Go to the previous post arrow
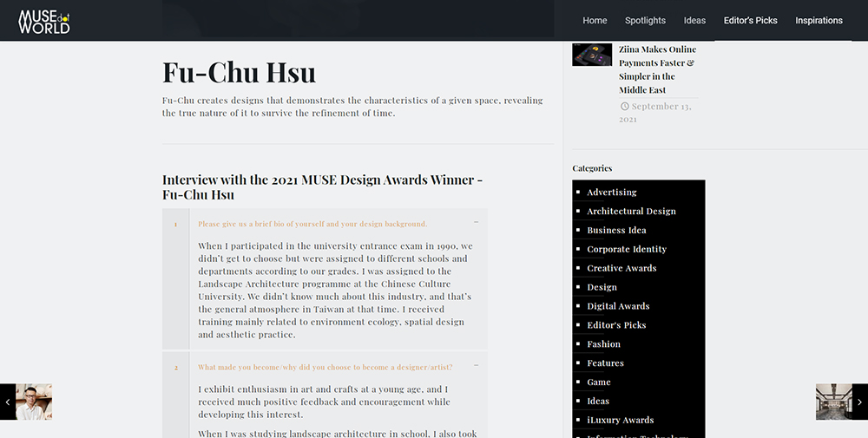Screen dimensions: 868x438 [x=7, y=402]
